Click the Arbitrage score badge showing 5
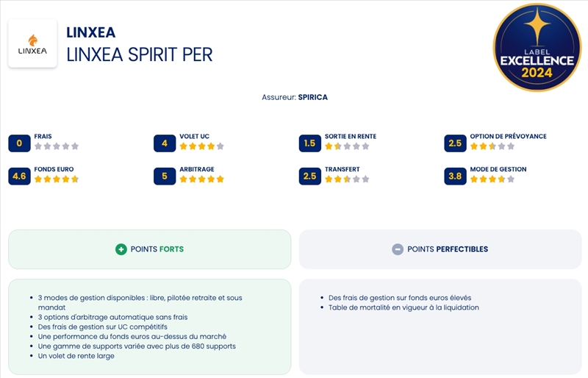This screenshot has height=378, width=588. click(x=165, y=176)
